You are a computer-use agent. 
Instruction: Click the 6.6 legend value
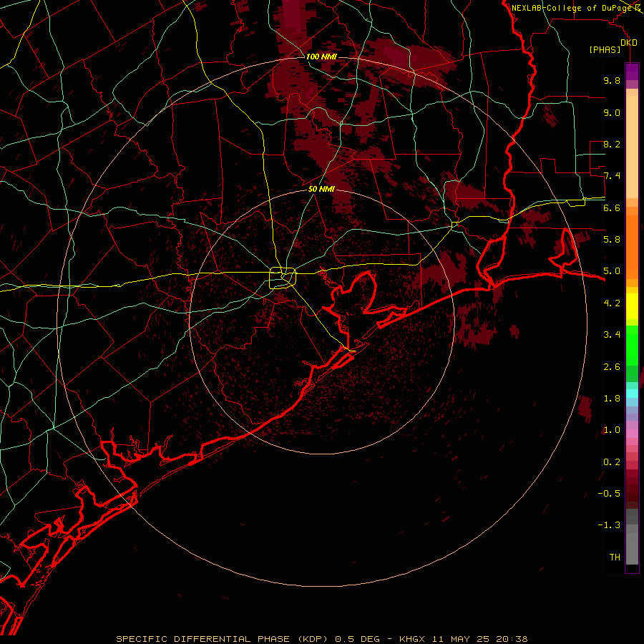click(x=612, y=208)
